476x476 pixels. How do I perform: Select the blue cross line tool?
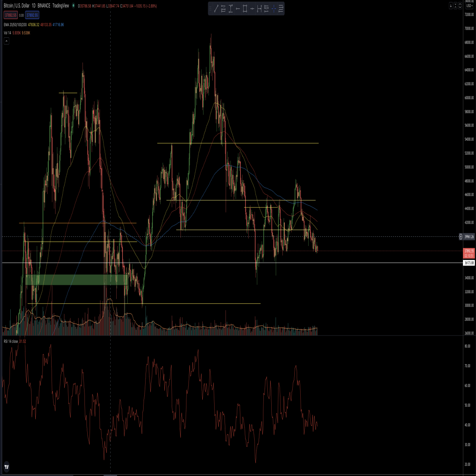tap(274, 8)
